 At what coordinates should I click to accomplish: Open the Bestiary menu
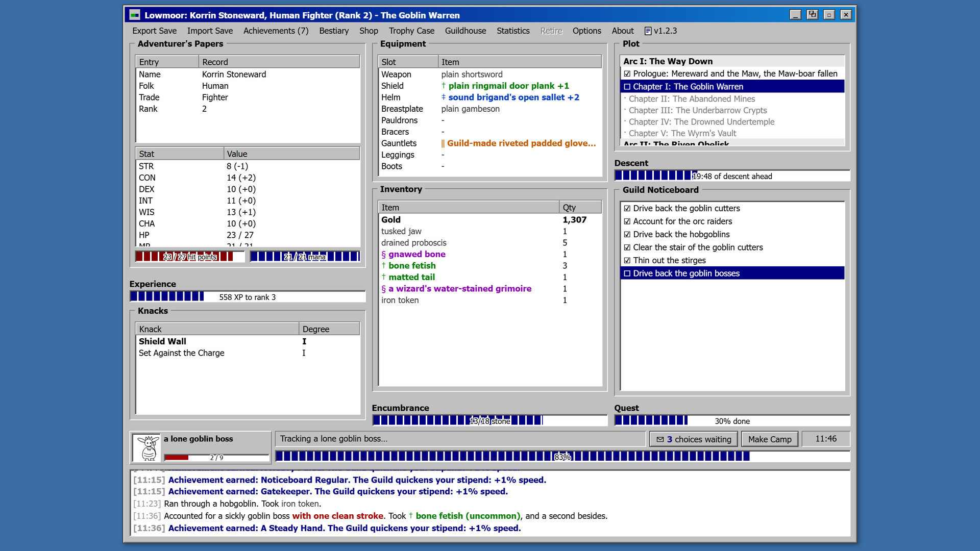pos(334,31)
